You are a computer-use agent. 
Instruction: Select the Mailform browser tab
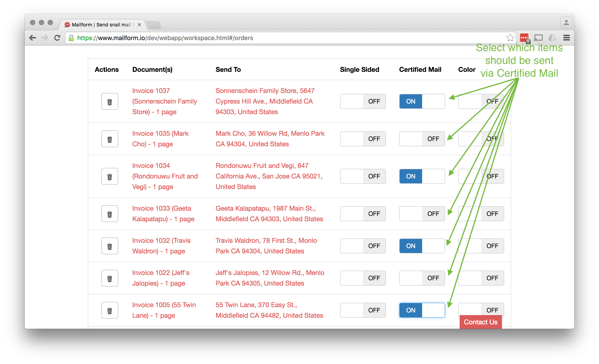coord(101,25)
